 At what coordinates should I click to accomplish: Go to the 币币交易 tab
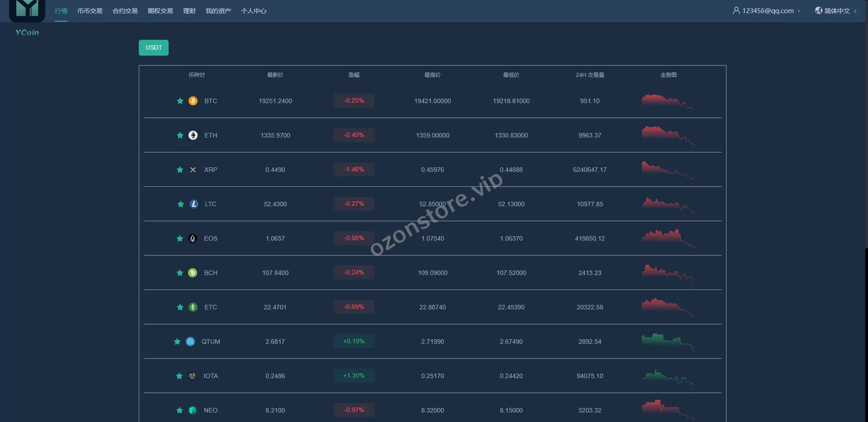90,11
